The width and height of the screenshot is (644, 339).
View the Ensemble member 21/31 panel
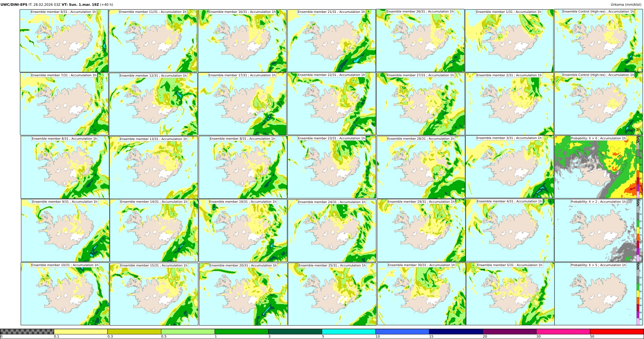(331, 41)
